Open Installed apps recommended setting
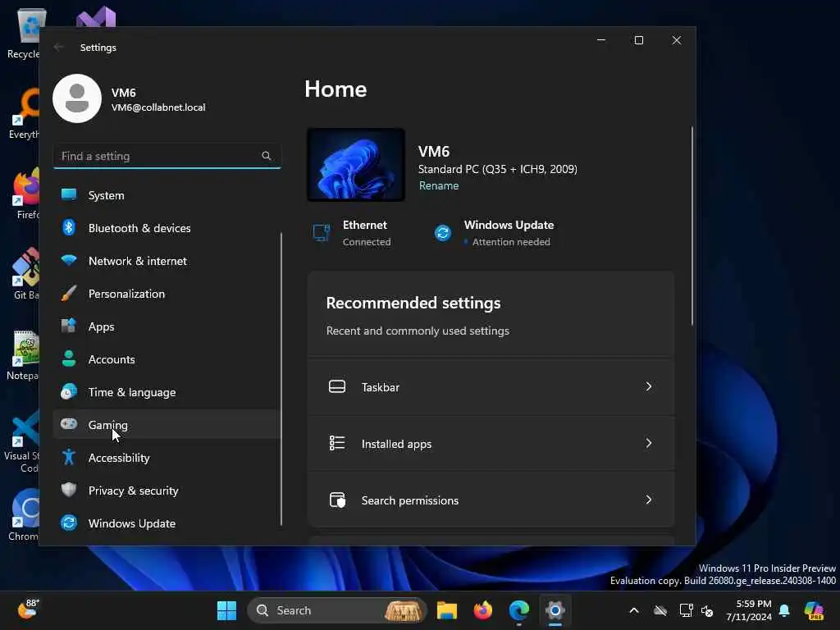The image size is (840, 630). [x=491, y=443]
